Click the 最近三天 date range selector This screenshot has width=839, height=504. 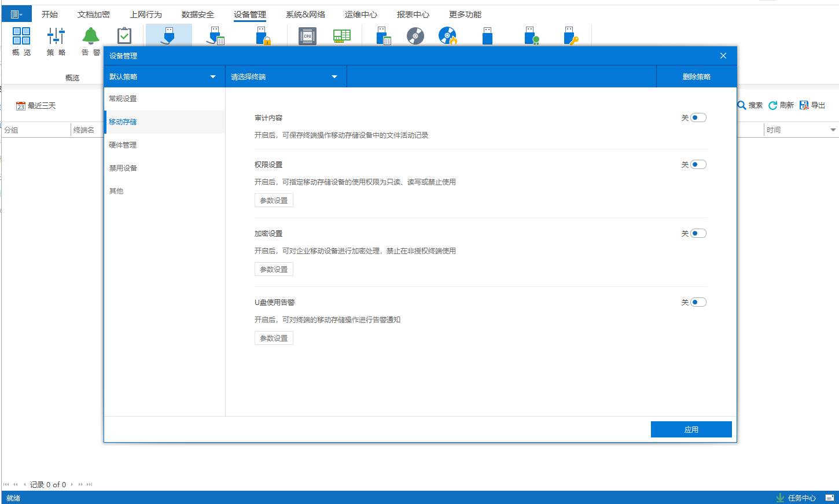pos(36,106)
